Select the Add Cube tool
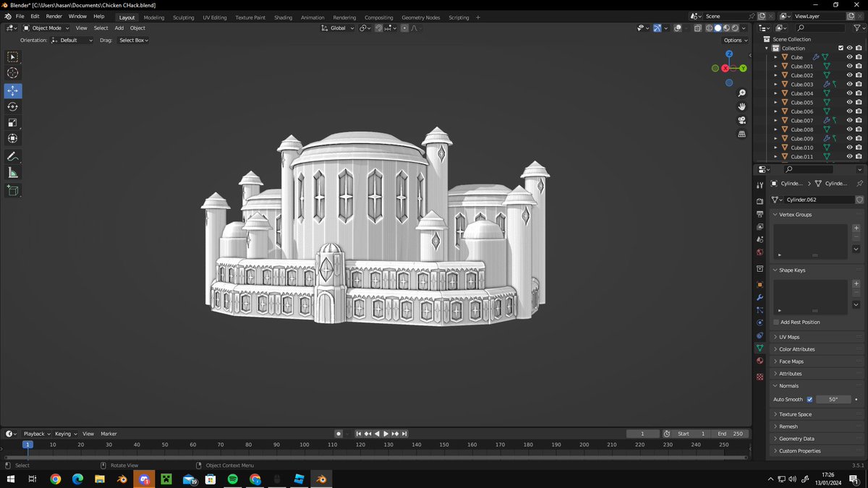The image size is (868, 488). pos(12,190)
